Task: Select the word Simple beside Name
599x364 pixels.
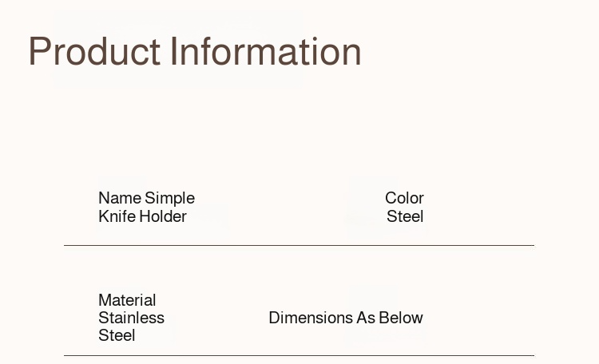Action: coord(169,198)
